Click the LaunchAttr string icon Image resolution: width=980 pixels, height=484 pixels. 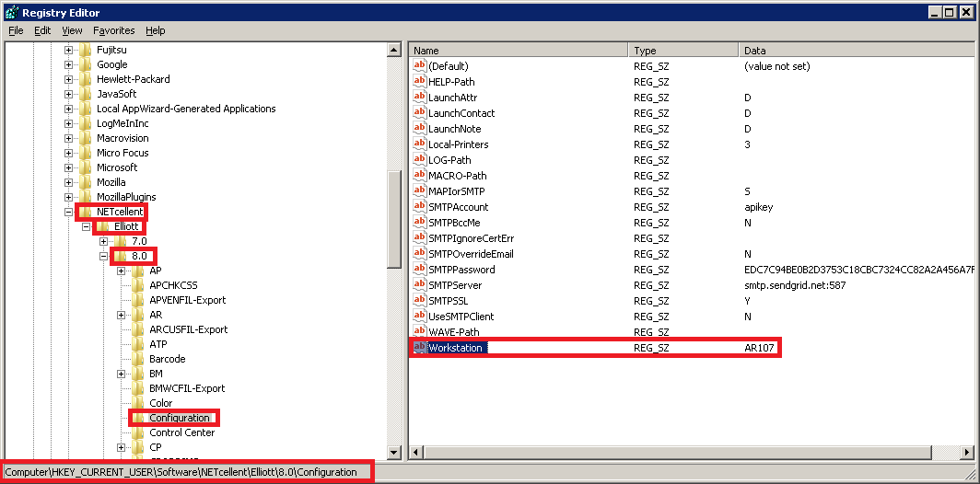click(420, 97)
